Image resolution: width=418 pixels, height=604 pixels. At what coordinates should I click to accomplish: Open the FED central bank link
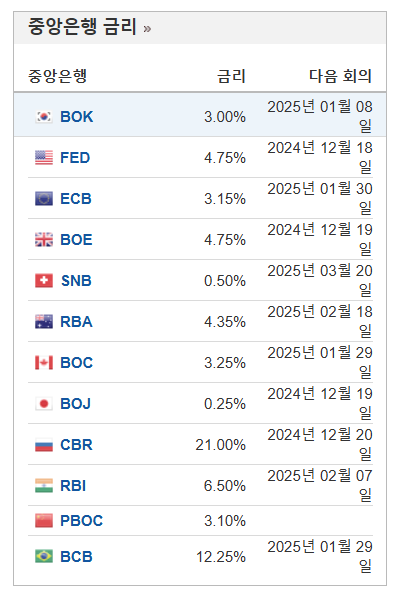coord(75,158)
